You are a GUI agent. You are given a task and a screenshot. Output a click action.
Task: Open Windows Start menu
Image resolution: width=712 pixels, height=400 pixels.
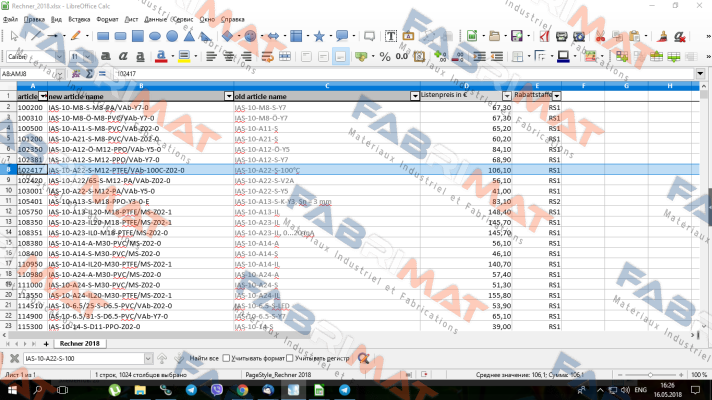(12, 390)
